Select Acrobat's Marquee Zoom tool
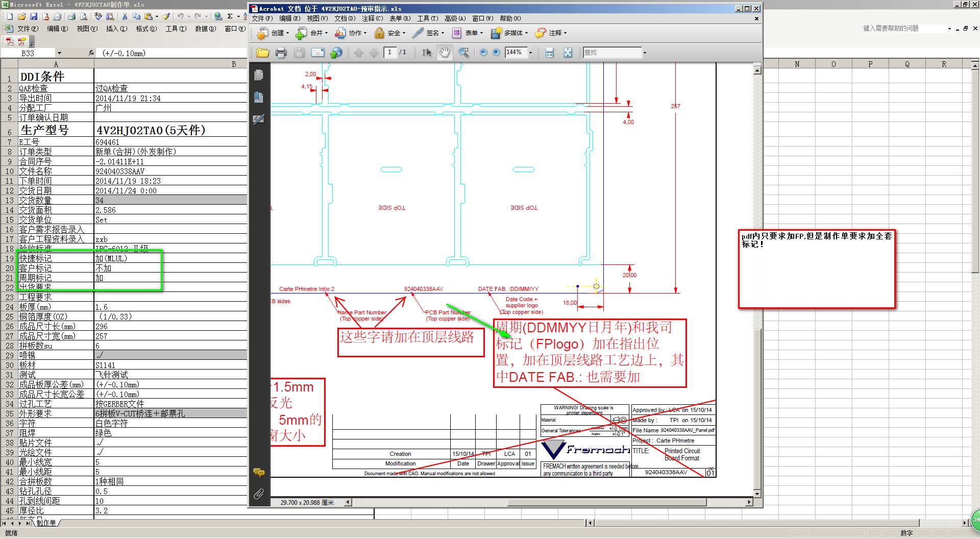The width and height of the screenshot is (980, 539). (x=463, y=52)
